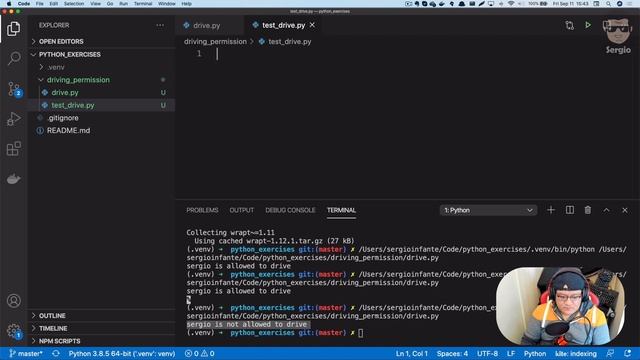Screen dimensions: 640x360
Task: Open README.md in the file explorer
Action: 101,130
